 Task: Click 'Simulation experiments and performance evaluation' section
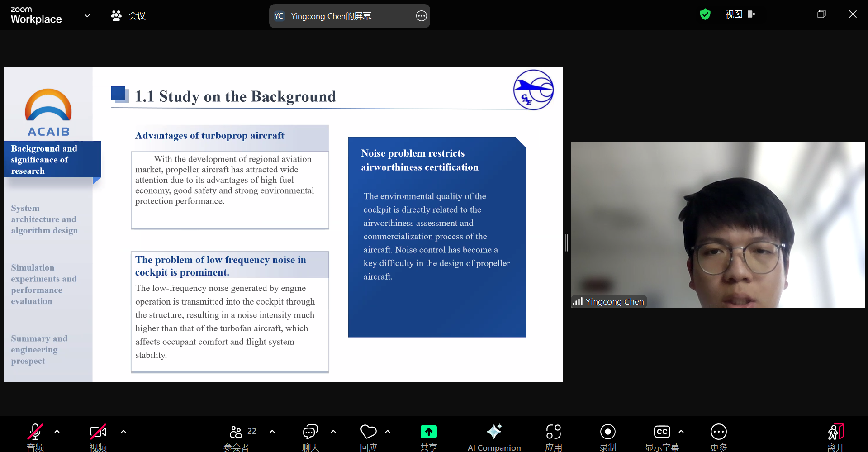pos(44,285)
